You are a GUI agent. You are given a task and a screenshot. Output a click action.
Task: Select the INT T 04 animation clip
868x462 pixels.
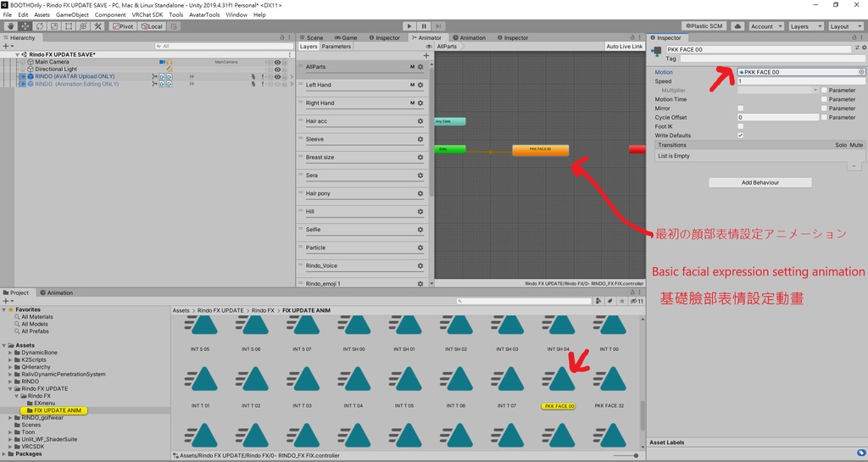(353, 385)
